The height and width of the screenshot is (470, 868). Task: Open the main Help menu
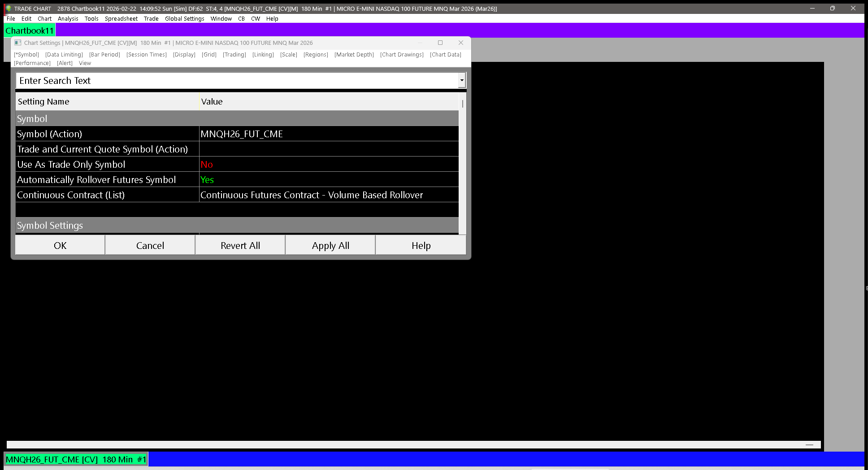272,18
